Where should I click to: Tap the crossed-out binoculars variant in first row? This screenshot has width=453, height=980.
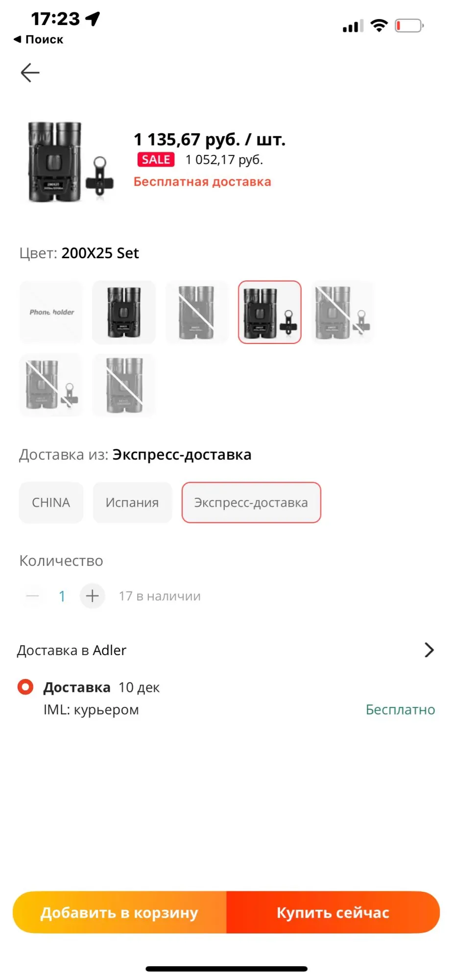coord(197,312)
